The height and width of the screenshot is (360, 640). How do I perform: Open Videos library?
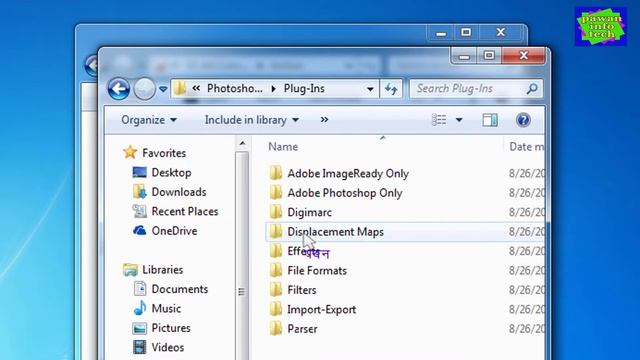(x=167, y=347)
